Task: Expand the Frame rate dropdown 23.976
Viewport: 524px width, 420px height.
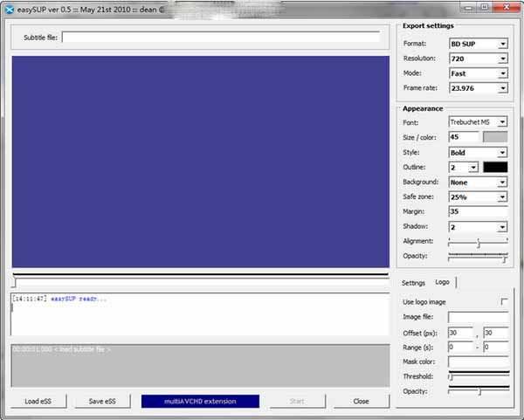Action: [x=479, y=88]
